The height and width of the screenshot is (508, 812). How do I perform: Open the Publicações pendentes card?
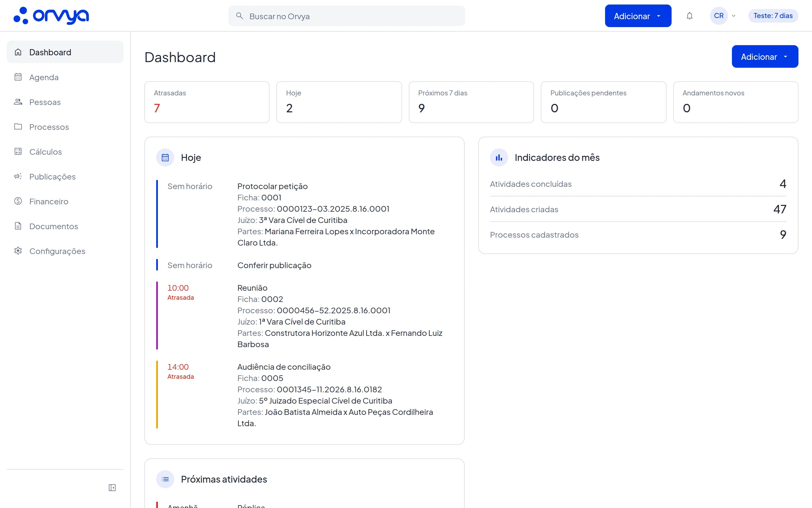(x=603, y=102)
